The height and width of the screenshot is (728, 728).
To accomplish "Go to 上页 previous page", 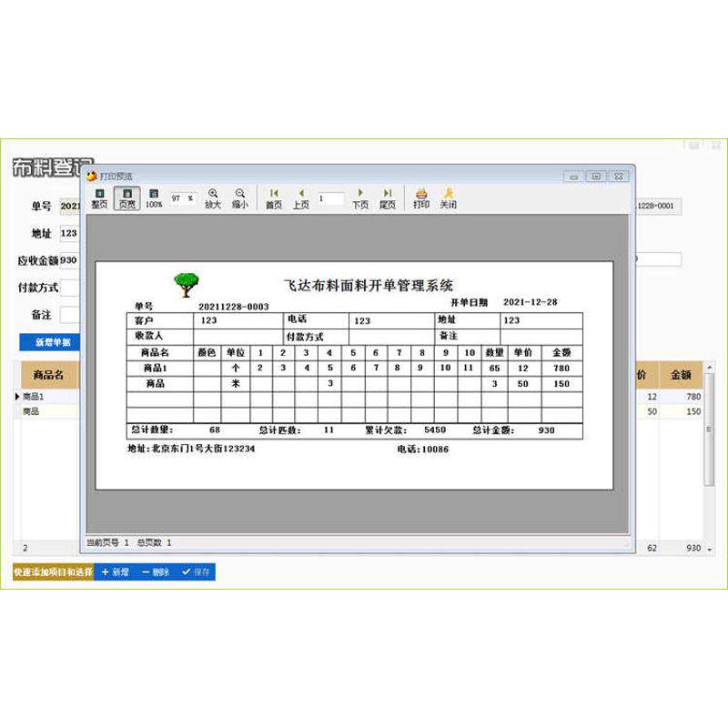I will 301,198.
